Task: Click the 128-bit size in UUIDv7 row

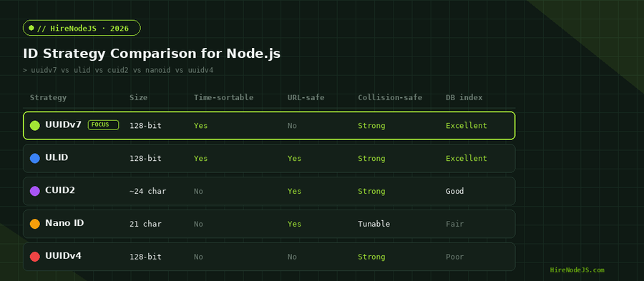Action: coord(145,126)
